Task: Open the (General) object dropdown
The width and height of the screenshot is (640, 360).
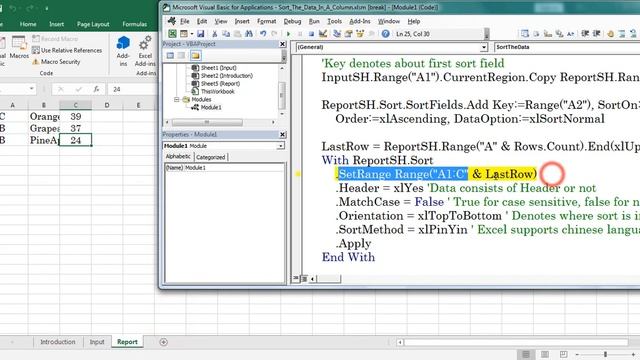Action: tap(484, 47)
